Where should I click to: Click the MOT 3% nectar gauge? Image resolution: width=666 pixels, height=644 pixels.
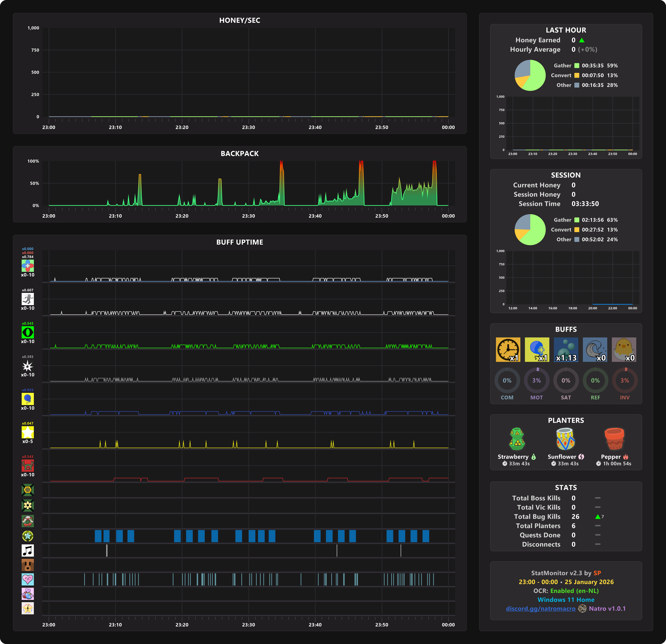(537, 380)
